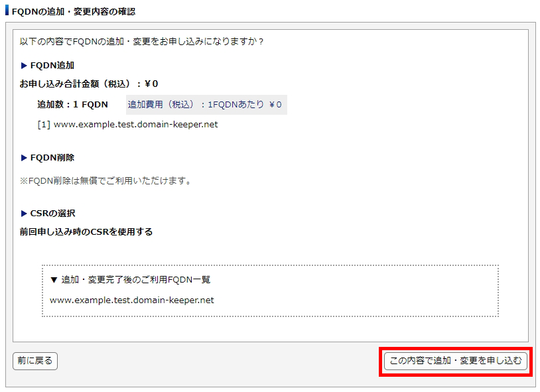Screen dimensions: 540x392
Task: Click the triangle marker beside CSRの選択
Action: click(x=24, y=214)
